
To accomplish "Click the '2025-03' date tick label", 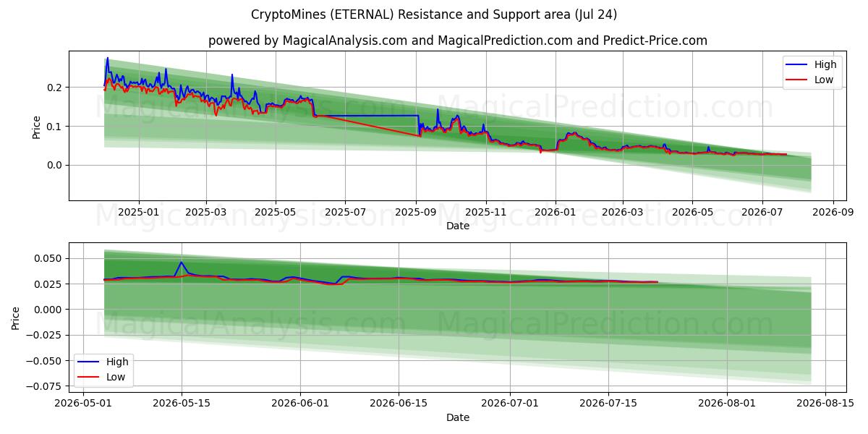I will click(x=206, y=212).
